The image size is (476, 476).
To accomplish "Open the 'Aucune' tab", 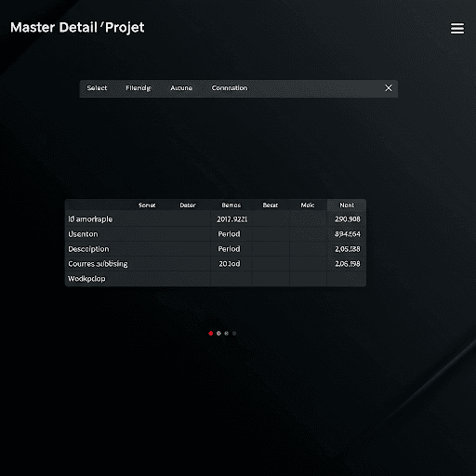I will 181,88.
